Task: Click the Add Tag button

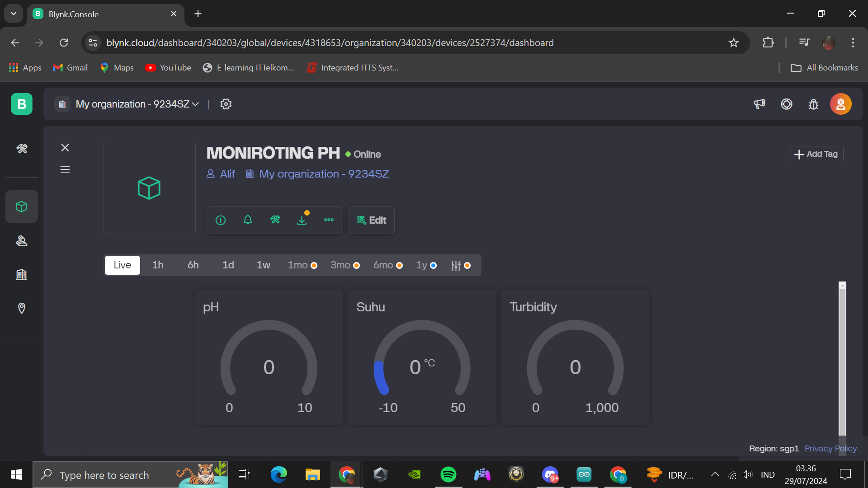Action: (816, 154)
